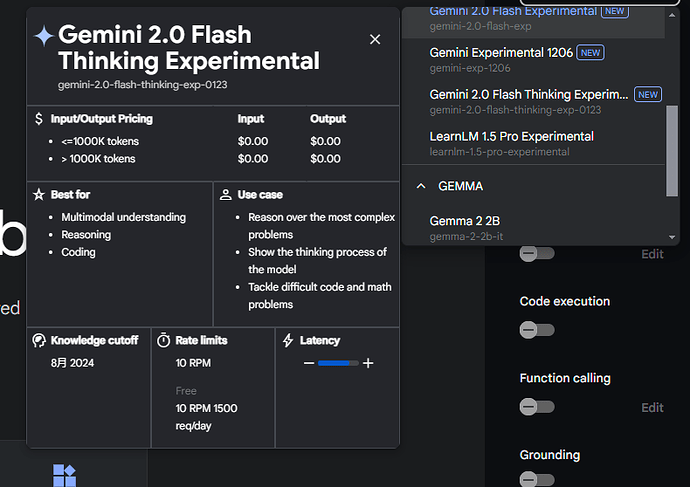Click Edit next to Function calling
Image resolution: width=690 pixels, height=487 pixels.
click(x=652, y=407)
